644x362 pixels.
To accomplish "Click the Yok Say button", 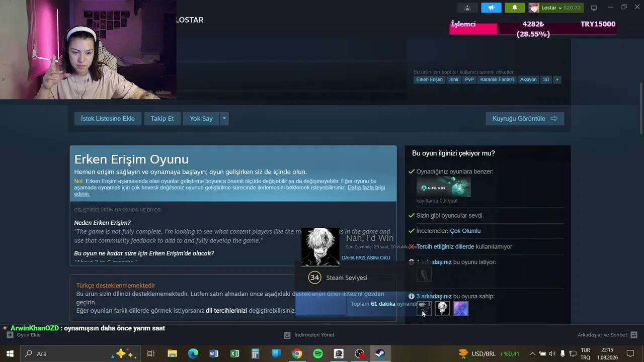I will click(x=201, y=119).
